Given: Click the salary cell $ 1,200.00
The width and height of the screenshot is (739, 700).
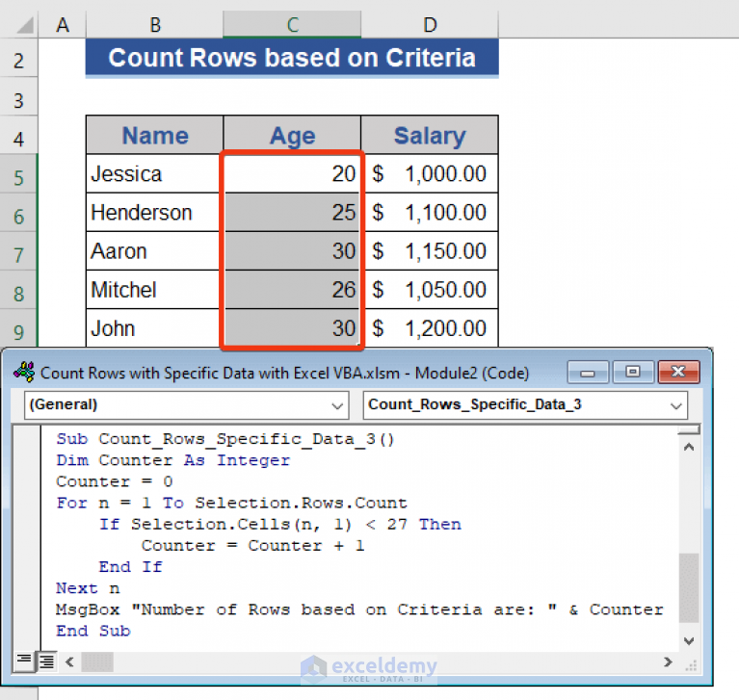Looking at the screenshot, I should coord(430,328).
